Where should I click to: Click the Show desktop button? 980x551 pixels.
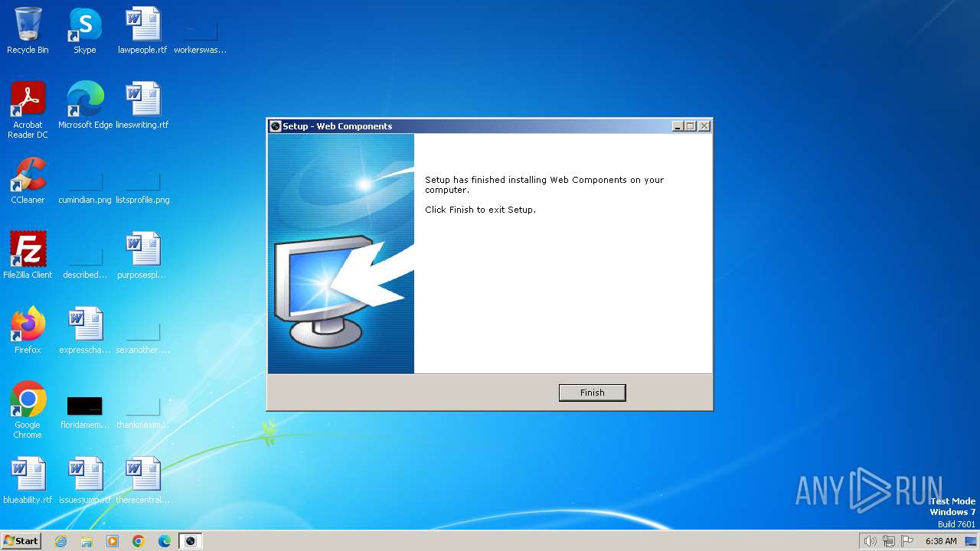pos(971,541)
